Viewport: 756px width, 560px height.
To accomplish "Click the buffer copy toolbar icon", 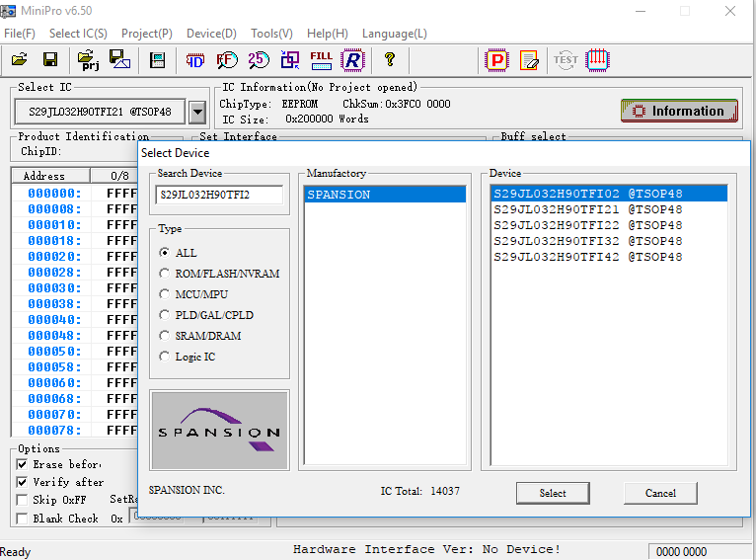I will 290,60.
